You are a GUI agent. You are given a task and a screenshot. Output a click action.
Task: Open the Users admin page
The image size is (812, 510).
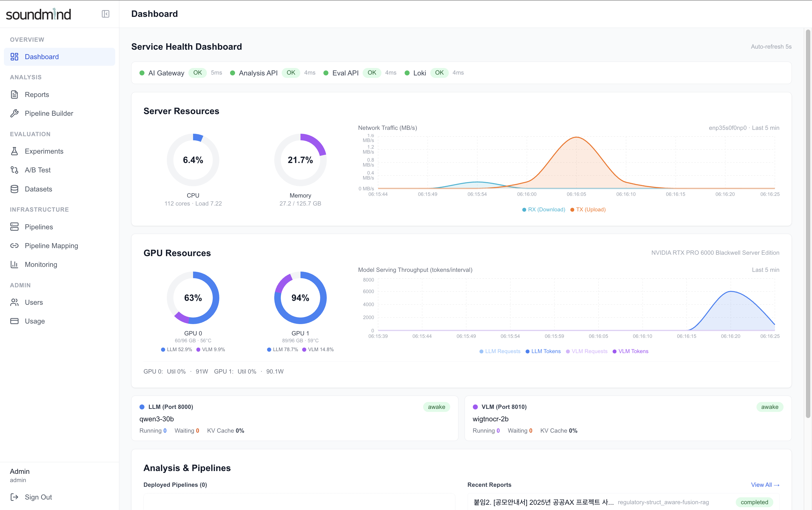(59, 302)
